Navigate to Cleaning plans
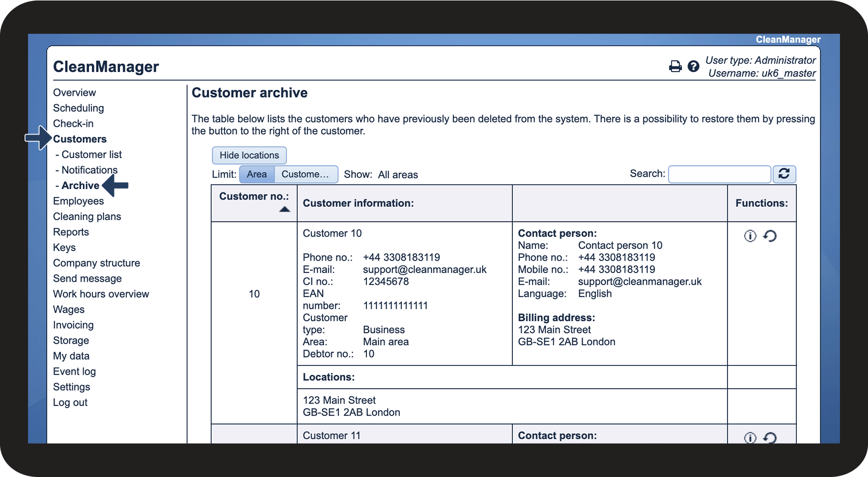 tap(87, 217)
